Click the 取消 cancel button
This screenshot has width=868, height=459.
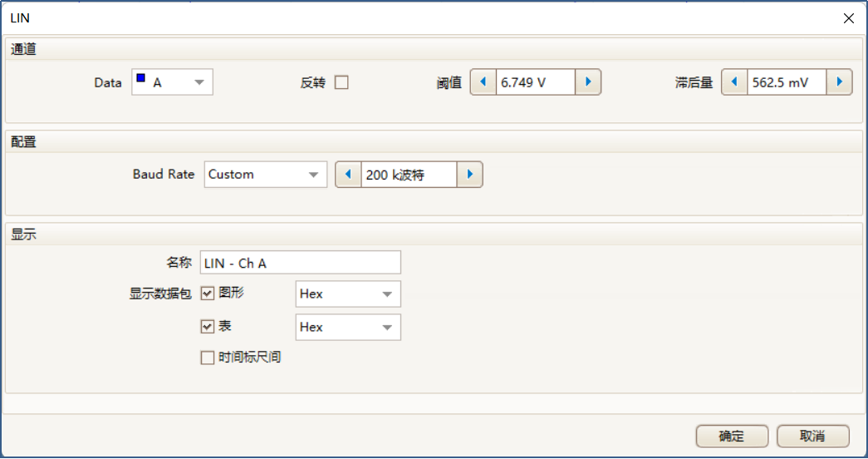pyautogui.click(x=812, y=437)
